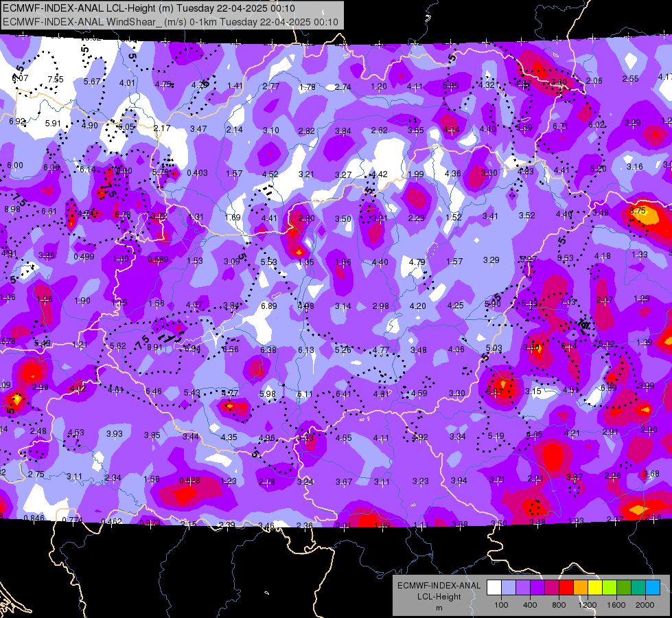Click the wind shear value '2.75'
The image size is (672, 618).
[36, 474]
